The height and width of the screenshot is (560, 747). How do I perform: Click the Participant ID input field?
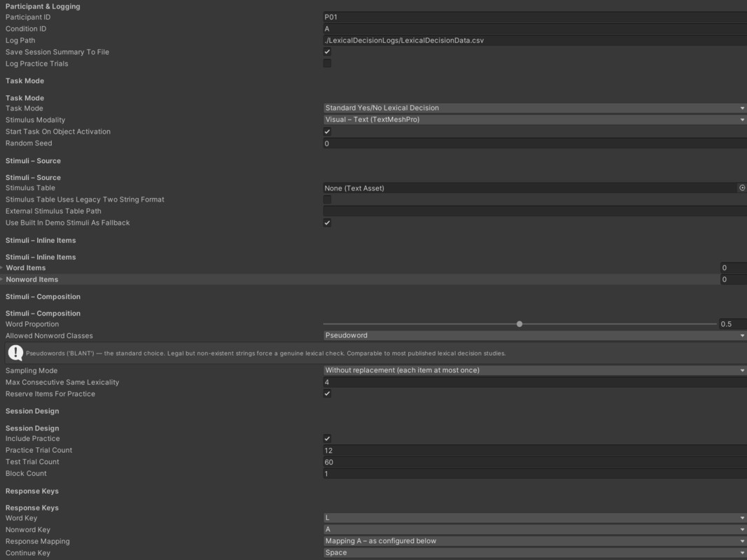(535, 17)
